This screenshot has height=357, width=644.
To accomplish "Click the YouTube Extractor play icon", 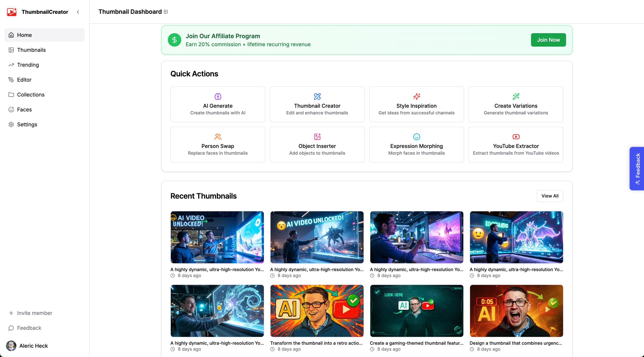I will pos(516,137).
